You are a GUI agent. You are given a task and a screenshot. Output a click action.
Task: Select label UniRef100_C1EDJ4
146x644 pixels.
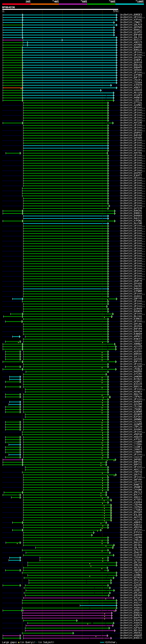point(131,100)
